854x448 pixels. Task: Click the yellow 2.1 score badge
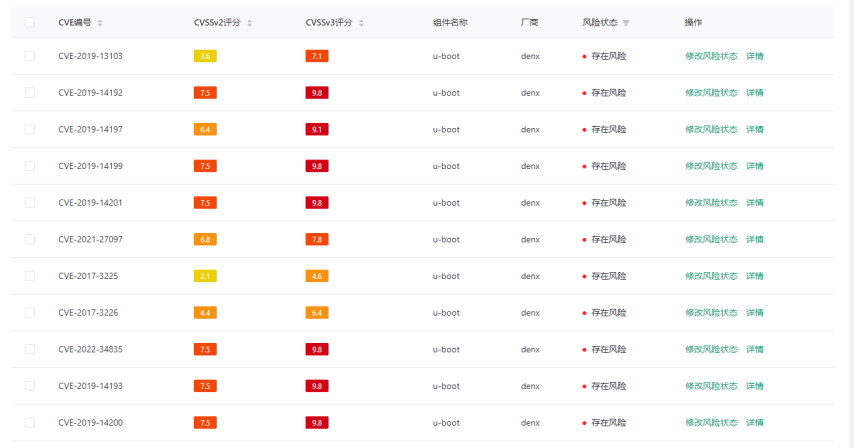point(205,276)
